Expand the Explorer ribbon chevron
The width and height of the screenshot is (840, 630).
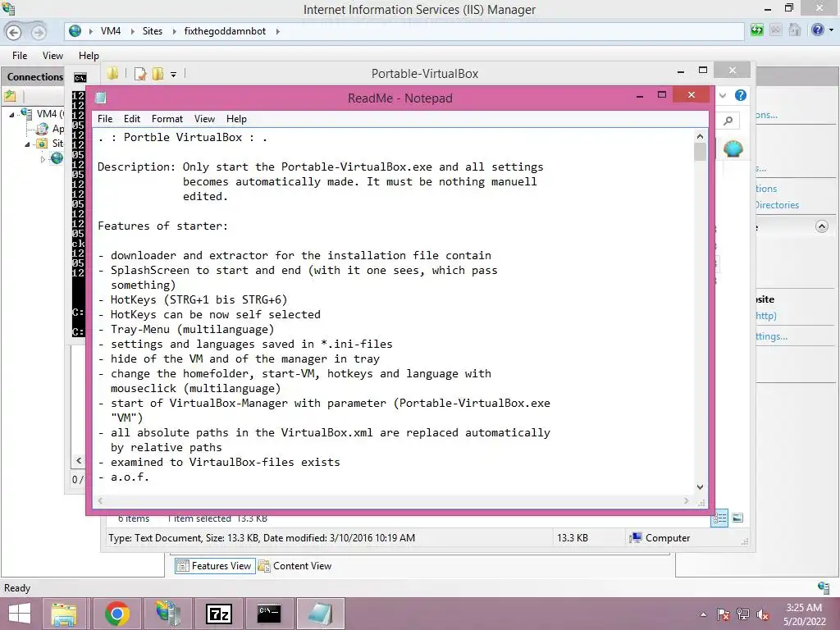click(723, 95)
